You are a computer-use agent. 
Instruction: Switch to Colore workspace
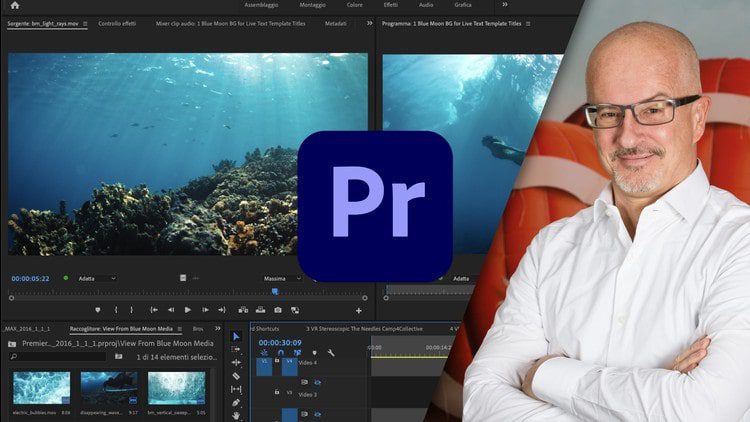click(354, 5)
